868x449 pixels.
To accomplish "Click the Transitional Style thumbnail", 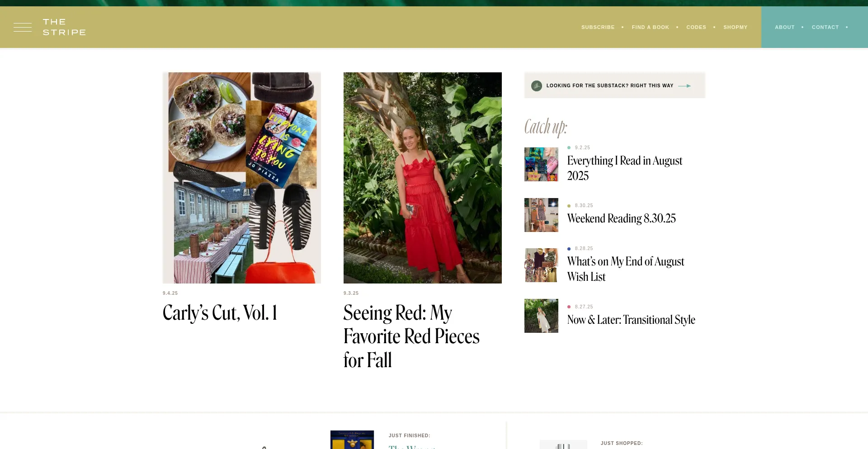I will 541,316.
